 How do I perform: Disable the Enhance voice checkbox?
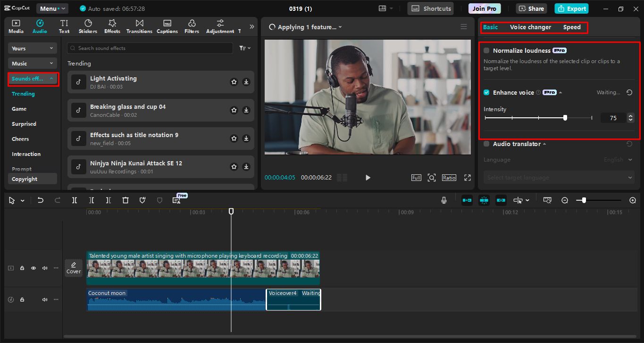point(486,92)
